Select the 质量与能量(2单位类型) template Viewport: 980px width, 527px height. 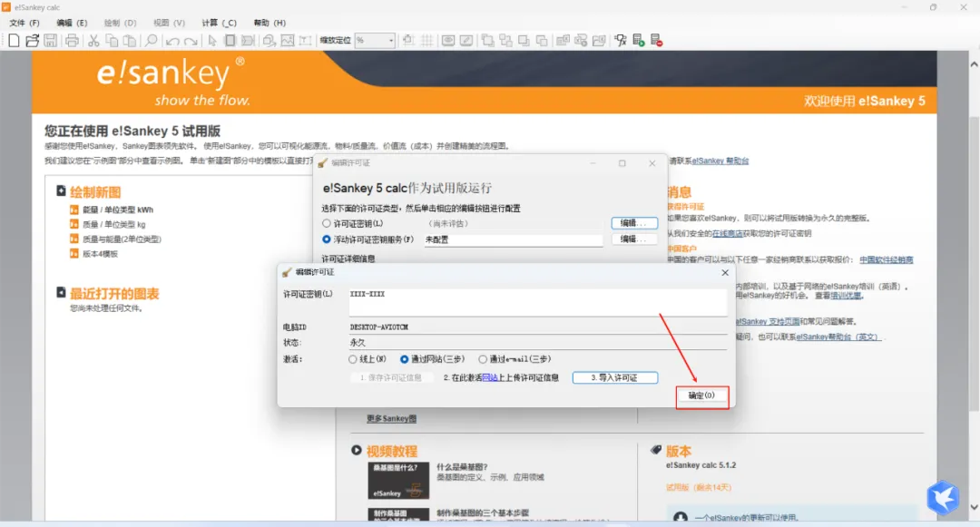click(122, 239)
